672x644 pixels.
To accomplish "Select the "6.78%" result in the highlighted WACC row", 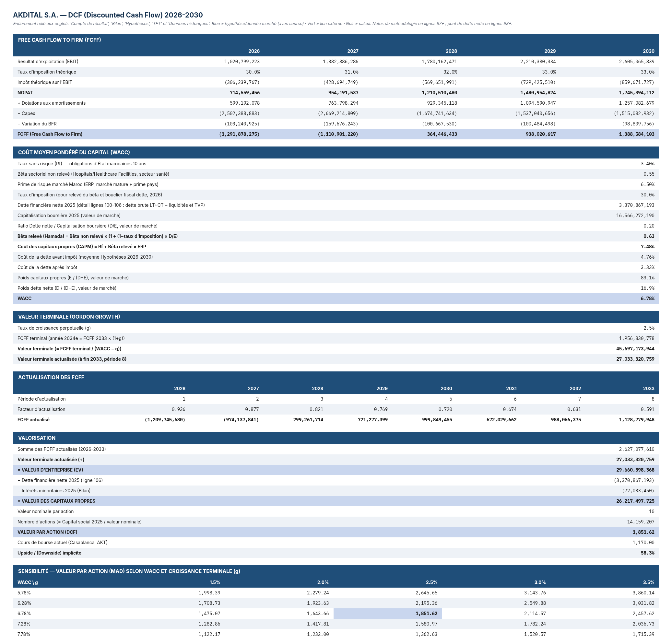I will pos(647,299).
